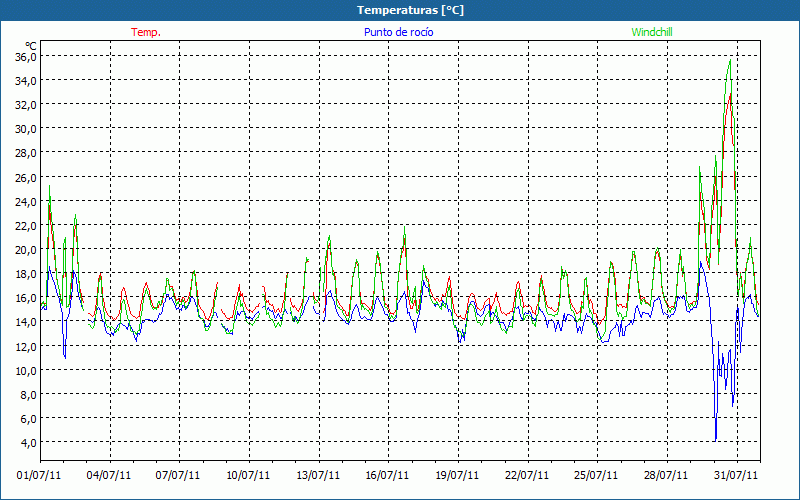Click the 13/07/11 date label
The width and height of the screenshot is (800, 500).
click(318, 475)
